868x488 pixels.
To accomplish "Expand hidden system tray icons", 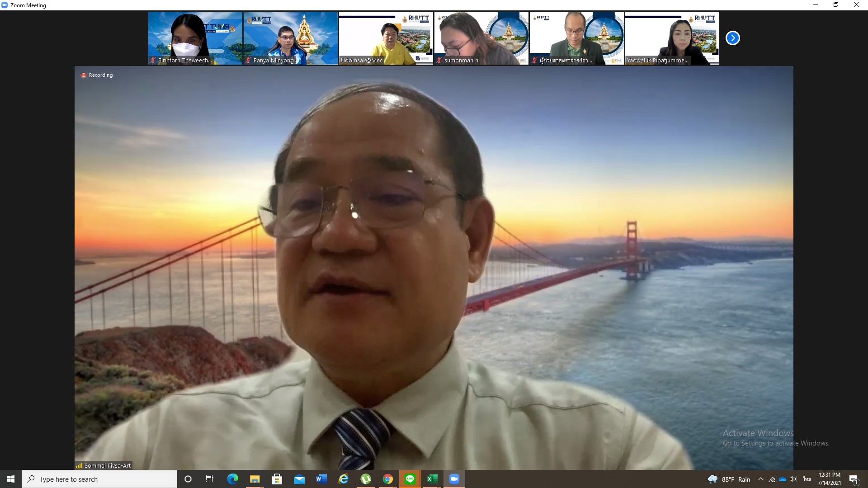I will pos(760,479).
